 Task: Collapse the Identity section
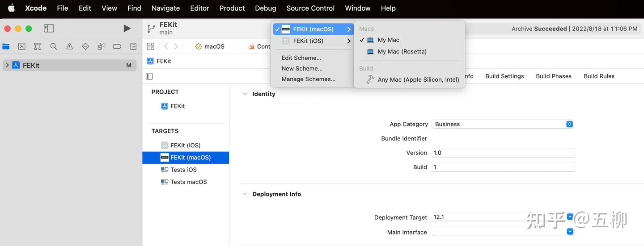245,94
